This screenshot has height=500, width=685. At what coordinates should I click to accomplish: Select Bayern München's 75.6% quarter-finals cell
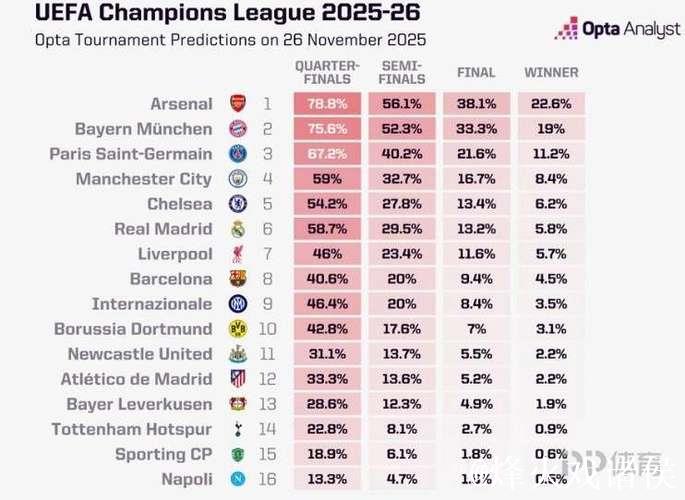(326, 129)
